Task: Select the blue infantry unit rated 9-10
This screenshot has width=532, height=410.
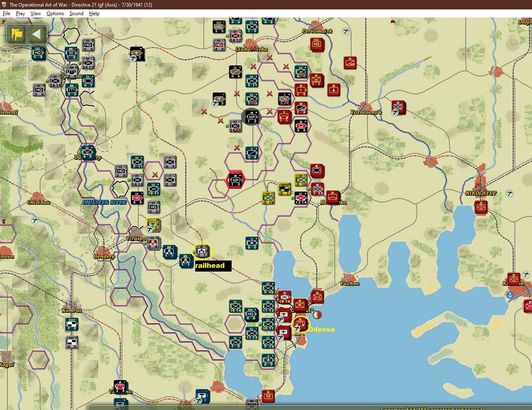Action: pyautogui.click(x=268, y=288)
